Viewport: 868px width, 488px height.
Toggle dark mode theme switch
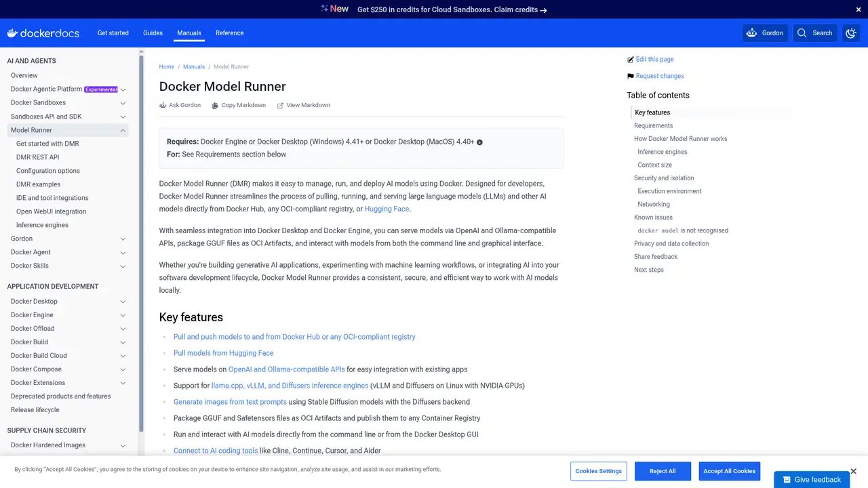851,33
